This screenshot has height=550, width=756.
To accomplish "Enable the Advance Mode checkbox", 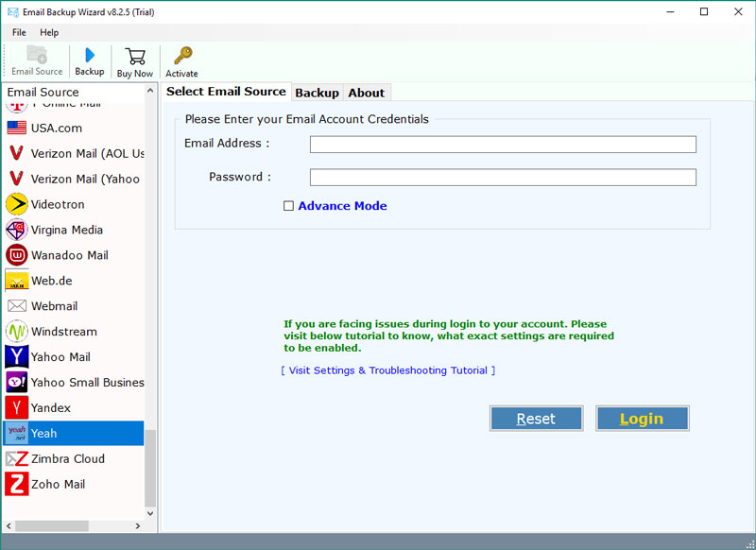I will click(x=289, y=206).
